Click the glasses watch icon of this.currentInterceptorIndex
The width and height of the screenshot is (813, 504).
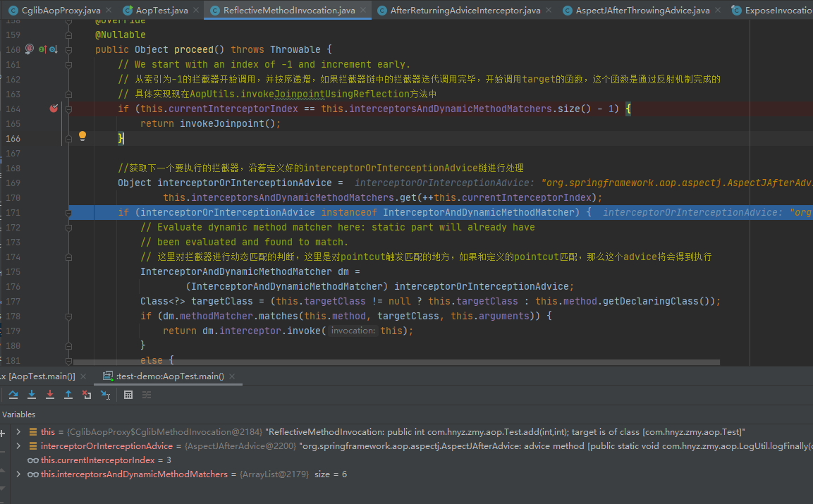(x=32, y=460)
